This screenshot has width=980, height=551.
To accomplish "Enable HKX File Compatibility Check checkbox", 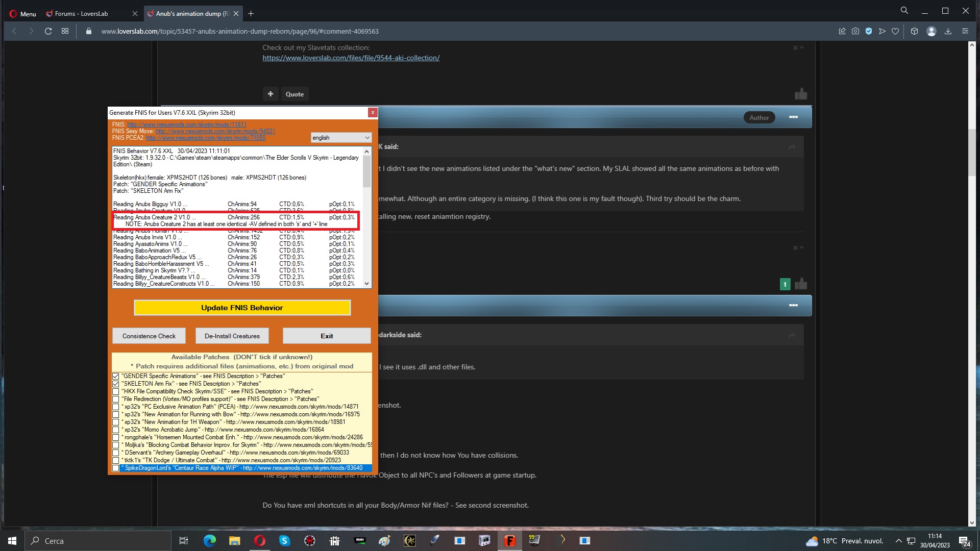I will pos(116,392).
